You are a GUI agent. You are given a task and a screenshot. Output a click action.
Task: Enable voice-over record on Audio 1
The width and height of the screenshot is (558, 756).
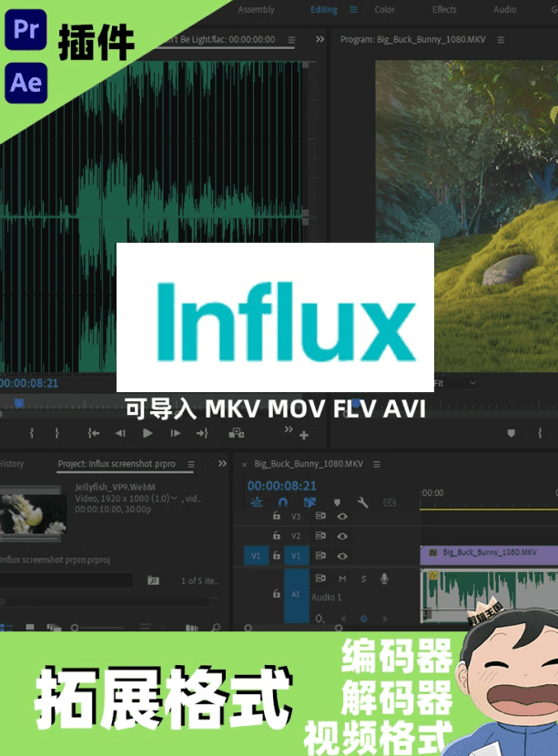[x=384, y=579]
